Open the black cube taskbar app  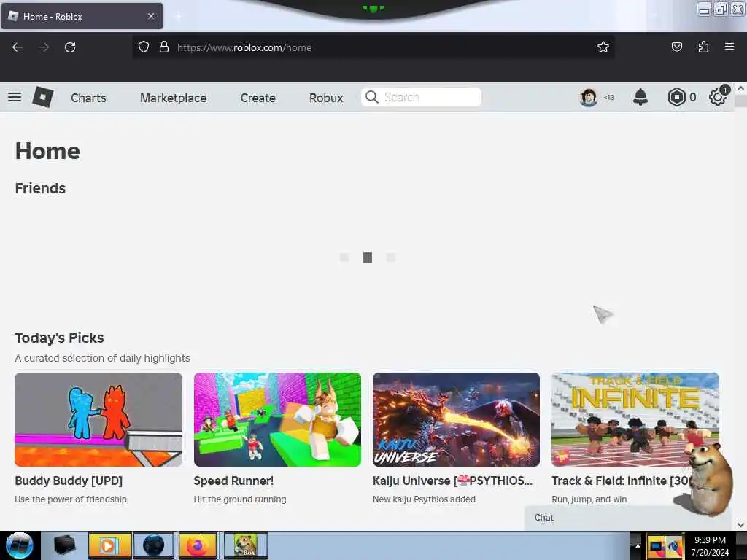[x=65, y=545]
